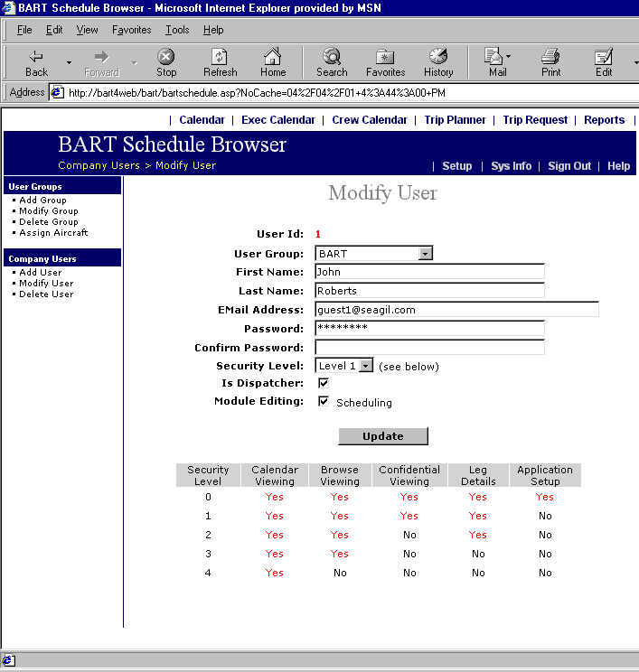Open the Favorites menu
639x672 pixels.
tap(132, 30)
